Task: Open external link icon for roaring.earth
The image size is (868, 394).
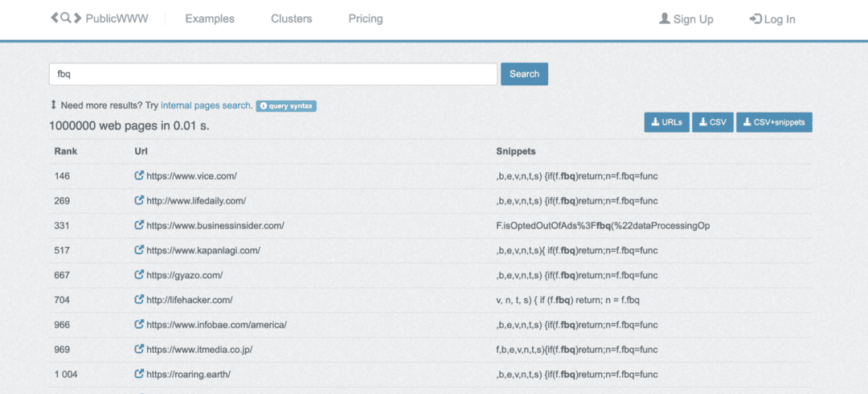Action: (x=139, y=375)
